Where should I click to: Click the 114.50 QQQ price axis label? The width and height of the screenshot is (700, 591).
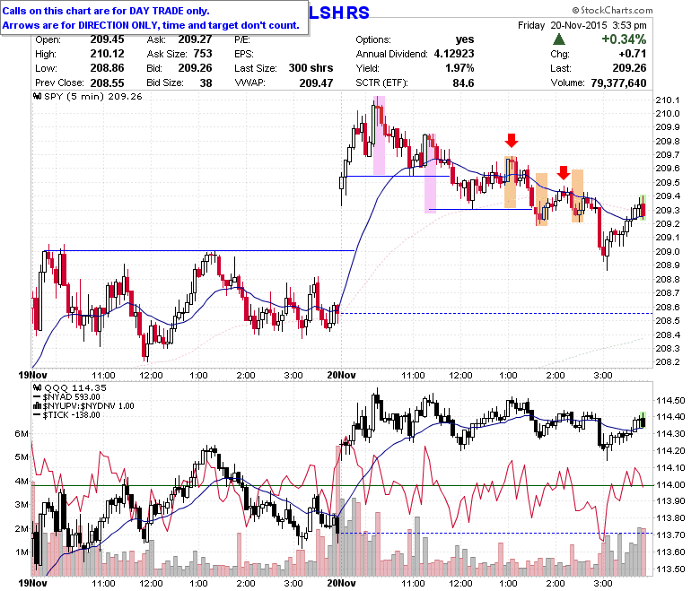click(670, 400)
